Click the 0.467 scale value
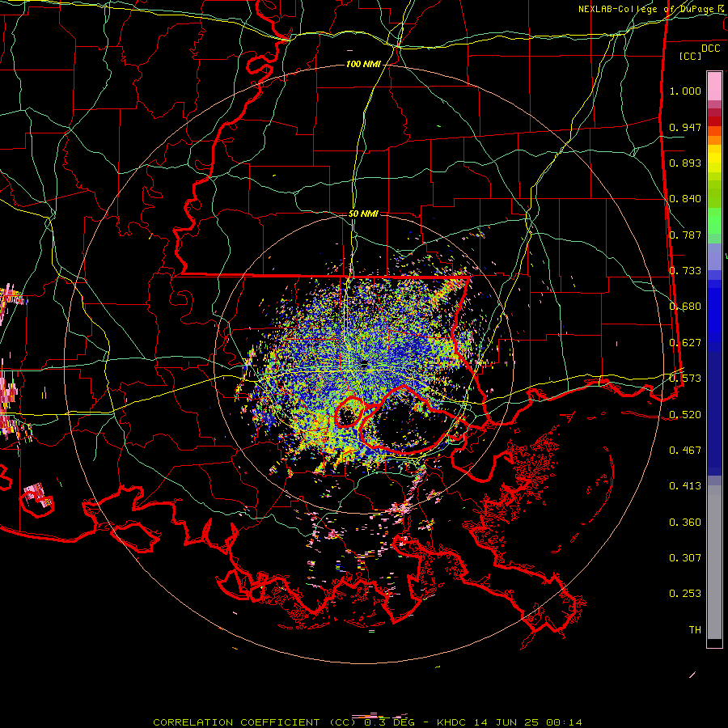The width and height of the screenshot is (728, 728). (685, 451)
